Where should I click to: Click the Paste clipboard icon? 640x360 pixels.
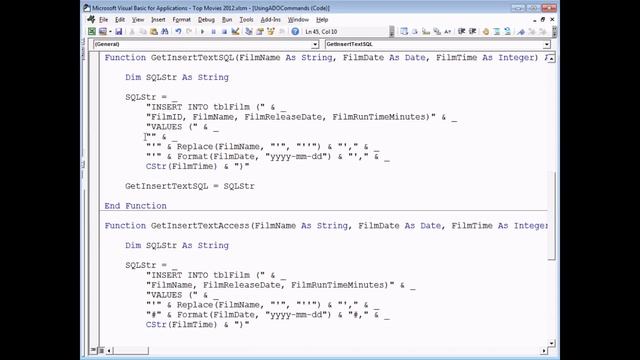click(x=154, y=31)
